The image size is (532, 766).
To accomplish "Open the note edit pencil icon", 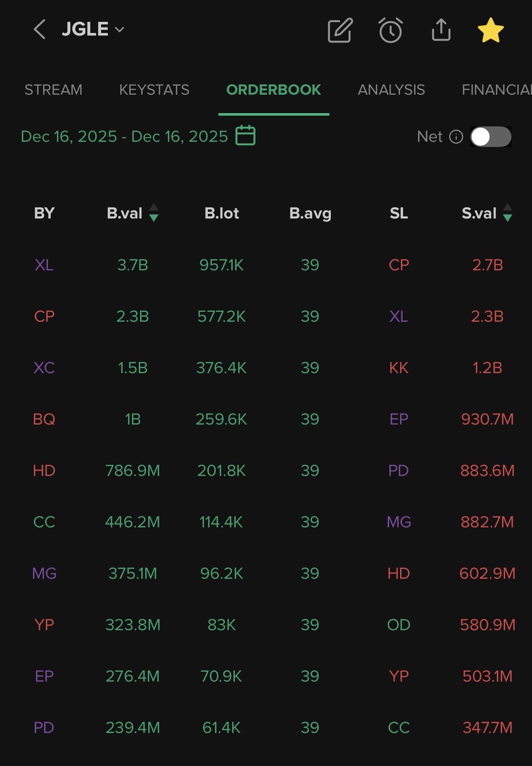I will coord(340,30).
